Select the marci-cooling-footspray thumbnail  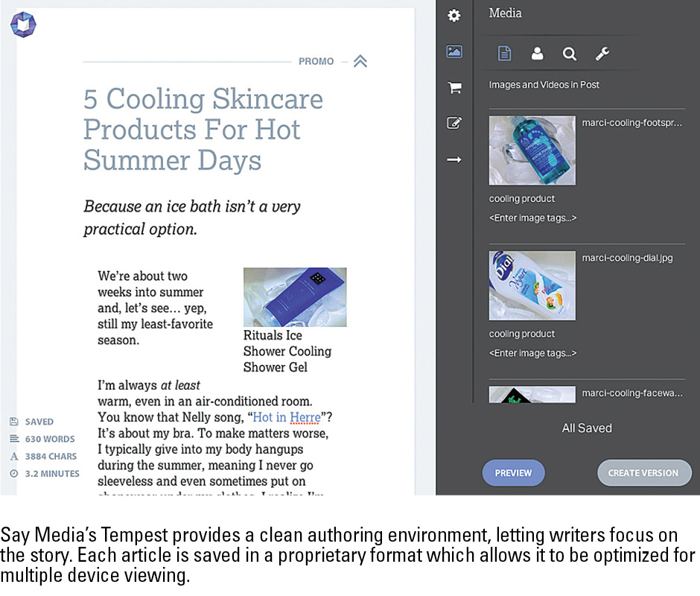pos(532,150)
